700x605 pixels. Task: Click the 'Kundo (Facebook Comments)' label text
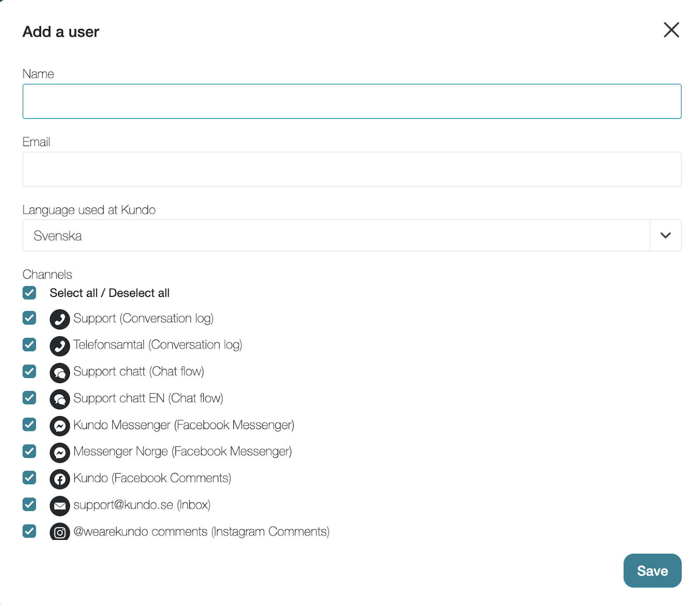pos(152,478)
